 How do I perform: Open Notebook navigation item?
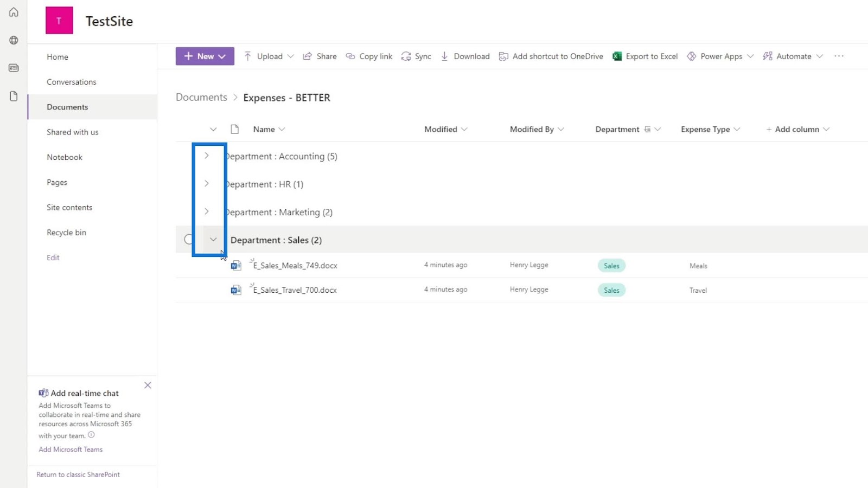pos(65,157)
